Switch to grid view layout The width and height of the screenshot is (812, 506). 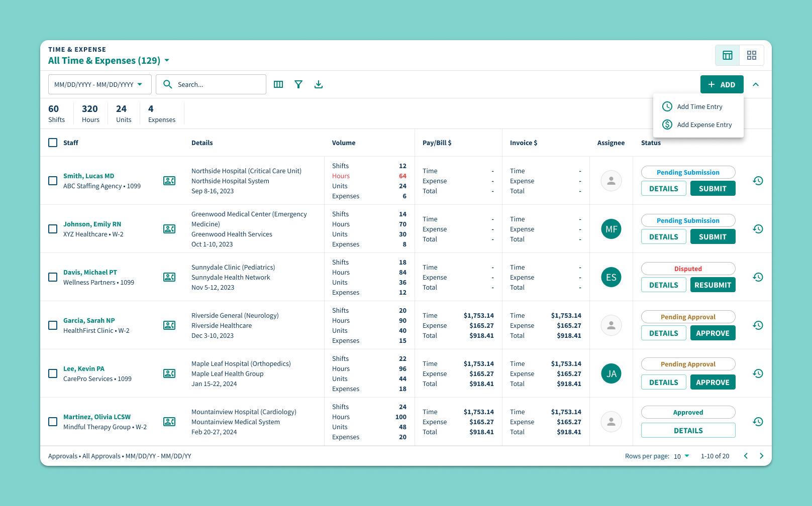click(x=752, y=55)
